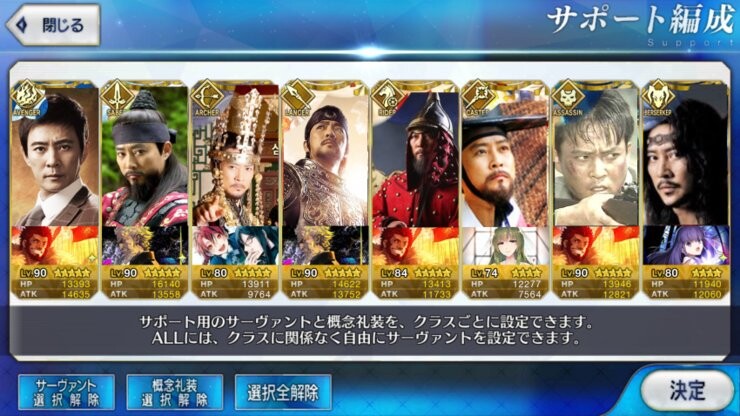Click the 閉じる back button
Screen dimensions: 740x416
[53, 25]
